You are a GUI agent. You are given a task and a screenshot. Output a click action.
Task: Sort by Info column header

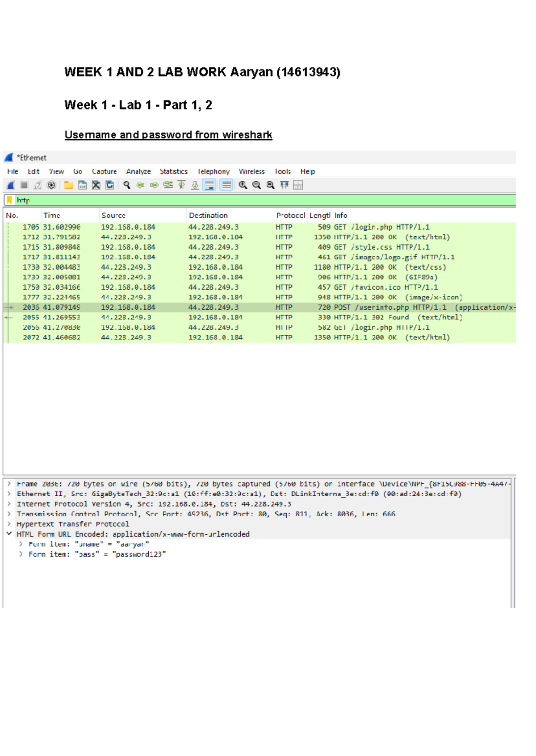[424, 216]
